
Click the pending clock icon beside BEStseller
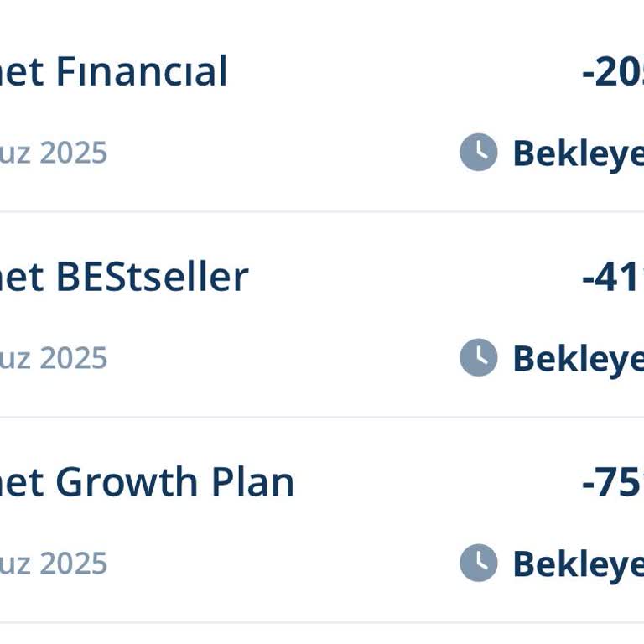[478, 358]
